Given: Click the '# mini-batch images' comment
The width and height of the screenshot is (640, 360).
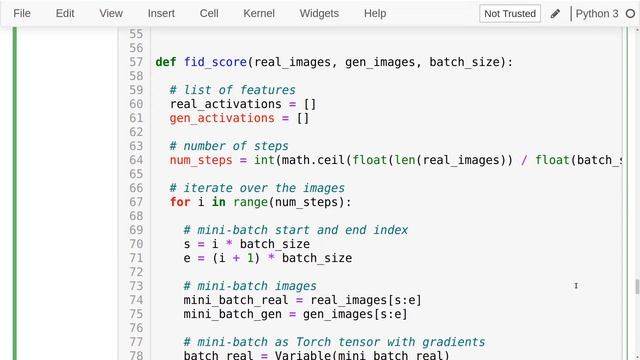Looking at the screenshot, I should click(x=250, y=286).
